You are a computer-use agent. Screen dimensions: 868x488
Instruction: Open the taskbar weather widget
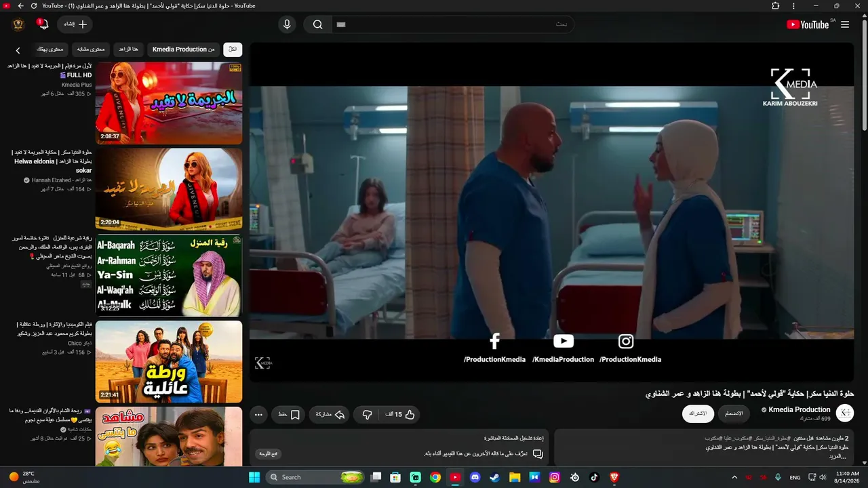click(x=25, y=477)
